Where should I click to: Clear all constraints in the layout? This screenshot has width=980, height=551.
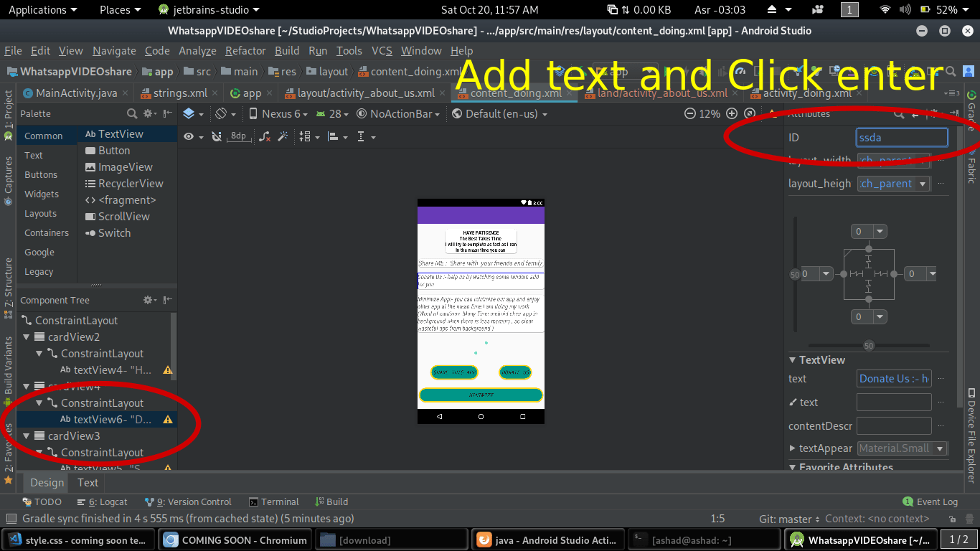pyautogui.click(x=265, y=136)
